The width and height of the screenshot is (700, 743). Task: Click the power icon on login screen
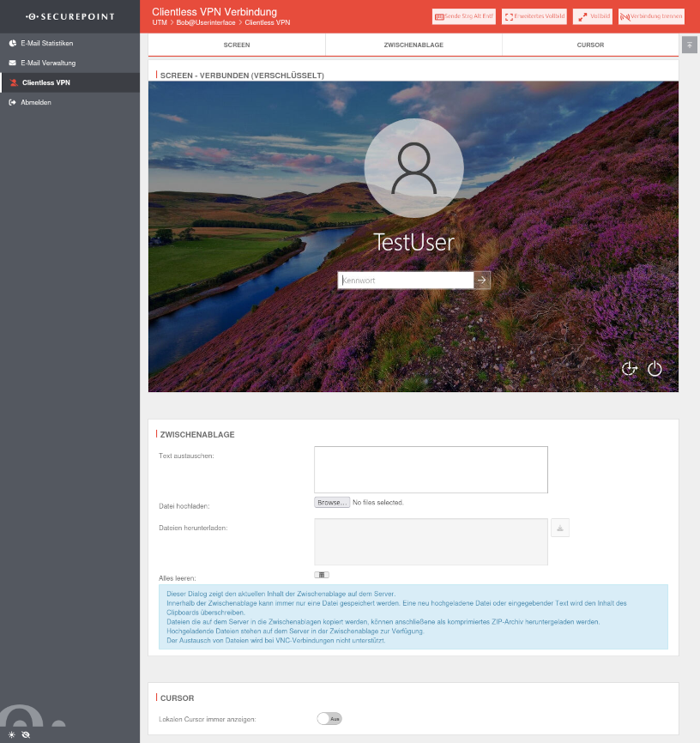[x=655, y=369]
